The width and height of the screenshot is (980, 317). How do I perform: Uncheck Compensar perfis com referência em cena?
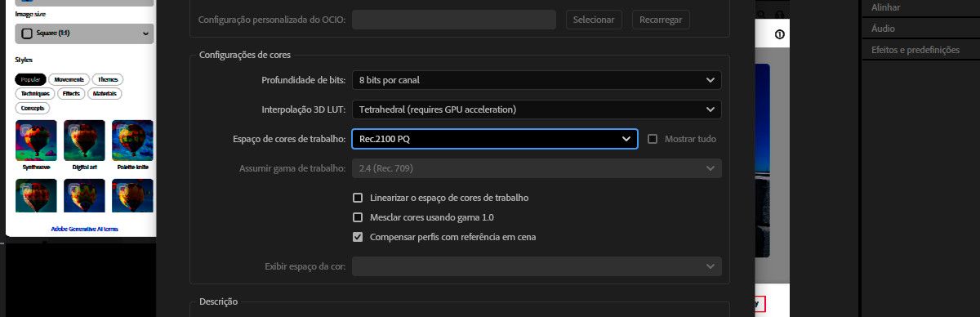357,237
